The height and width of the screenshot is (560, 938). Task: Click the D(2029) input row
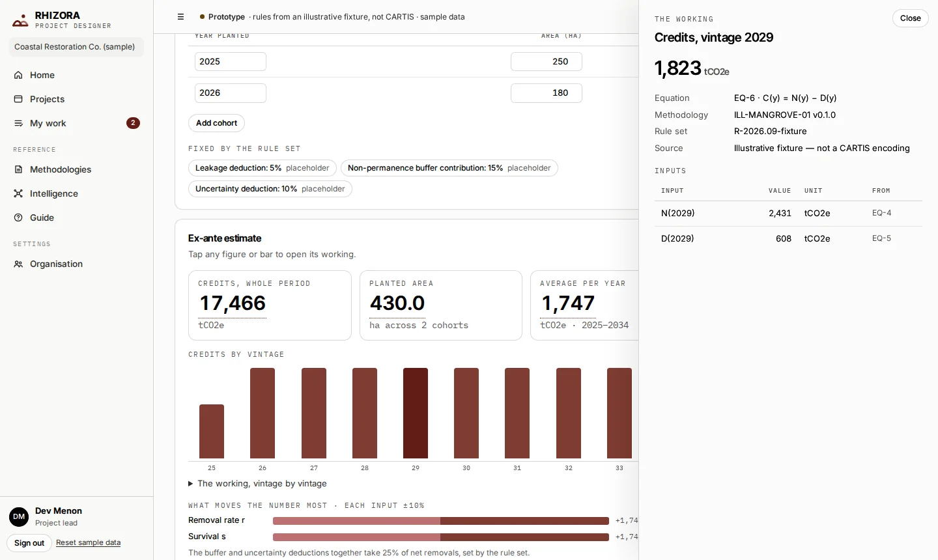click(x=788, y=239)
